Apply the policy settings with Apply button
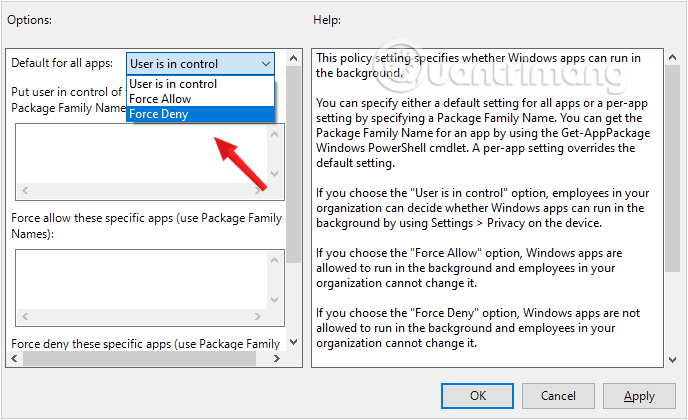Viewport: 688px width, 420px height. click(x=639, y=396)
